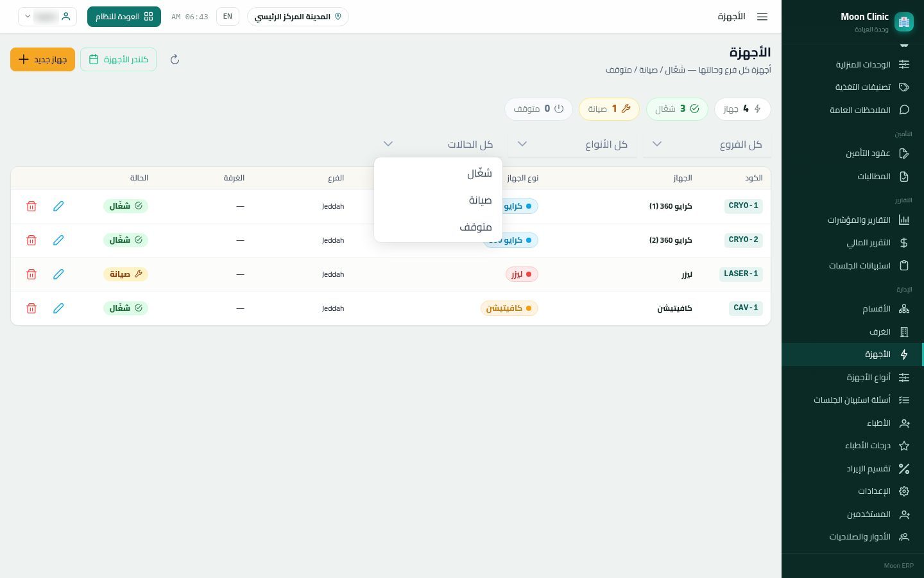This screenshot has height=578, width=924.
Task: Click العودة للنظام button
Action: [x=124, y=17]
